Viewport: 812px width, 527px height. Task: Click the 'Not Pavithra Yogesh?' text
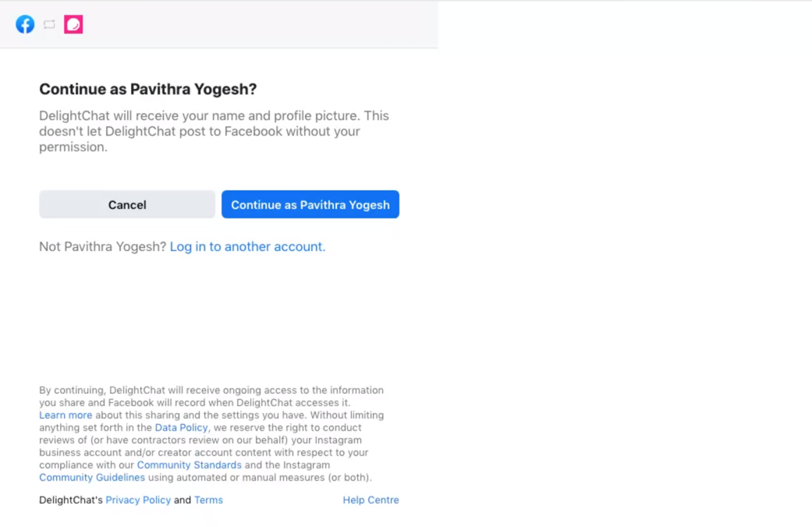[x=102, y=246]
